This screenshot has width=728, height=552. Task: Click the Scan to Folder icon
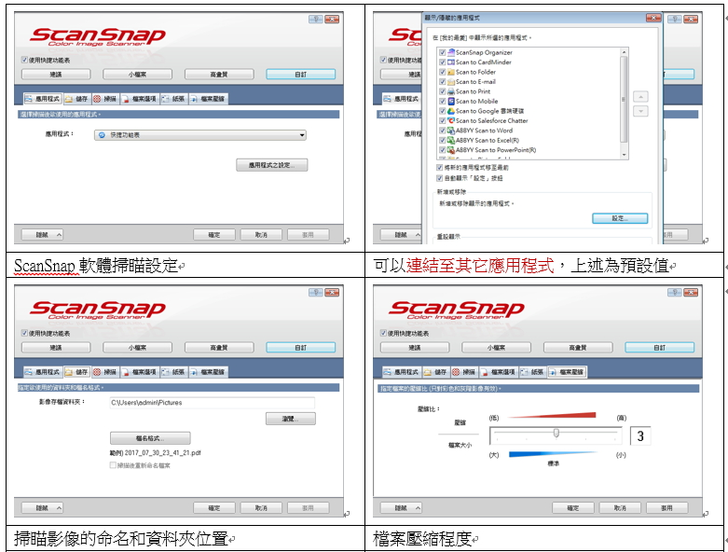[451, 72]
